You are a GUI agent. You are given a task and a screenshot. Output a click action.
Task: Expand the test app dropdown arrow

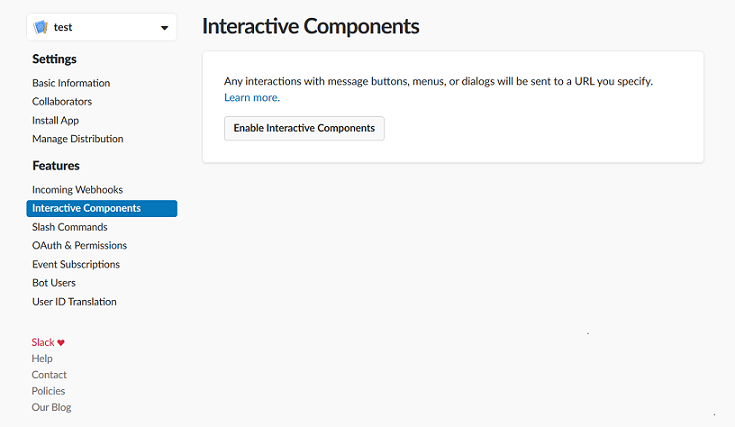click(164, 28)
